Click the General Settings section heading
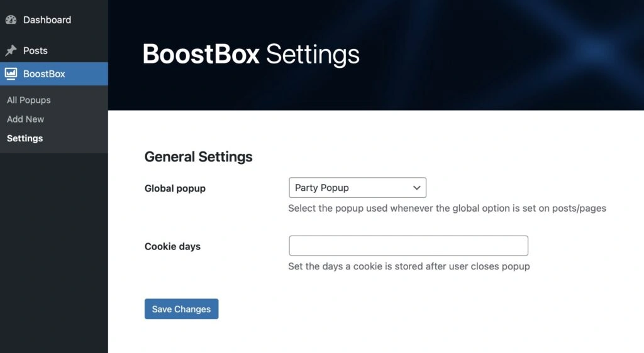This screenshot has width=644, height=353. pos(198,156)
